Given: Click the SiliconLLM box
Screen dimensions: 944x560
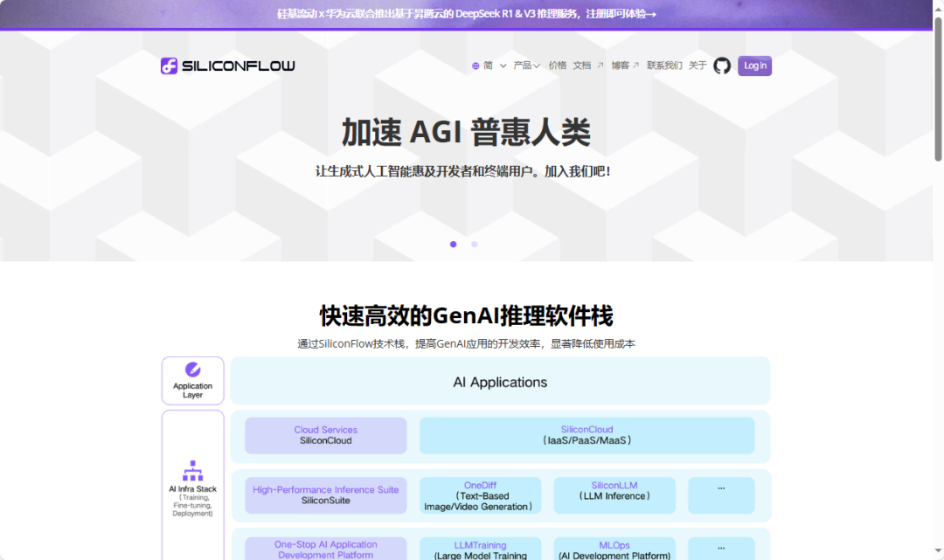Looking at the screenshot, I should click(614, 495).
